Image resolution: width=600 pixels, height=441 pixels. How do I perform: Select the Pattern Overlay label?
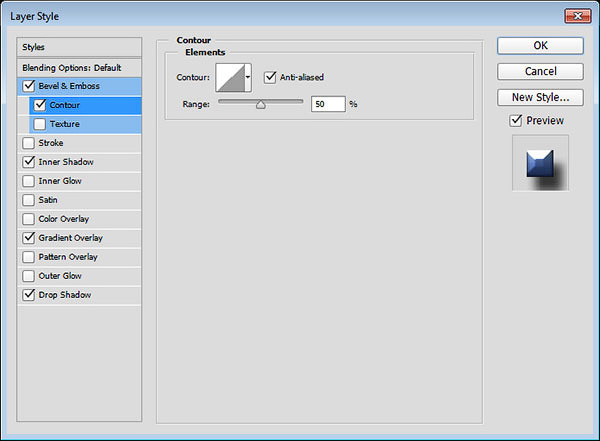(68, 257)
